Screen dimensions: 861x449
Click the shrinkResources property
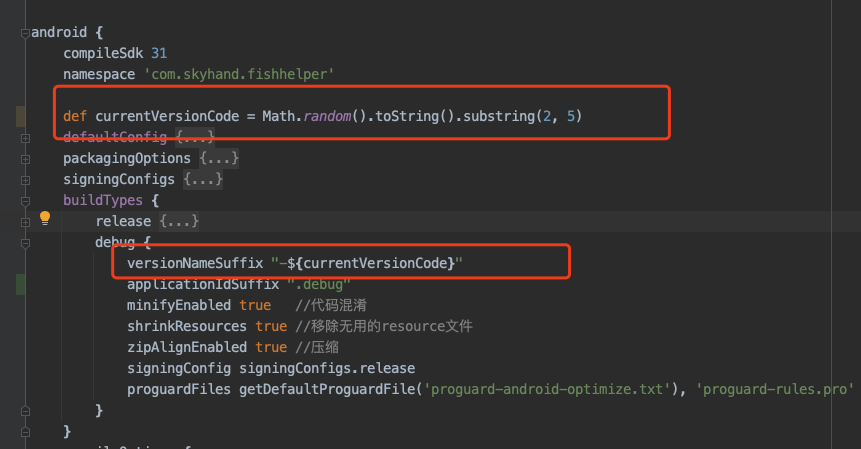(x=187, y=326)
